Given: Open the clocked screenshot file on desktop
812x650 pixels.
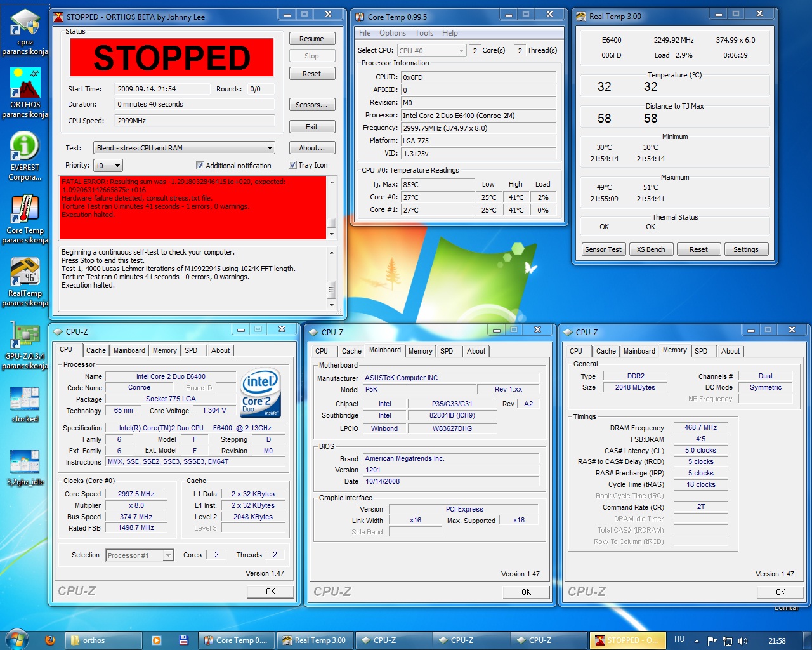Looking at the screenshot, I should 25,404.
